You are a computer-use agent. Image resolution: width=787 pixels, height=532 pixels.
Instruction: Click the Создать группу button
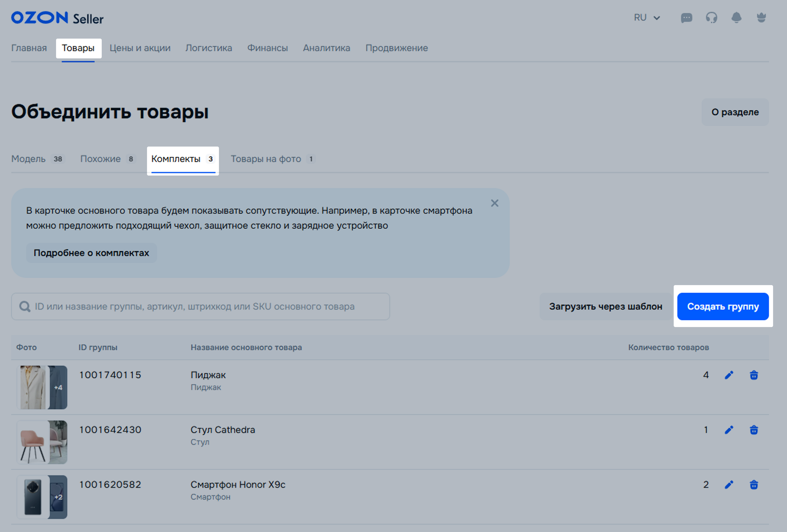(x=723, y=306)
